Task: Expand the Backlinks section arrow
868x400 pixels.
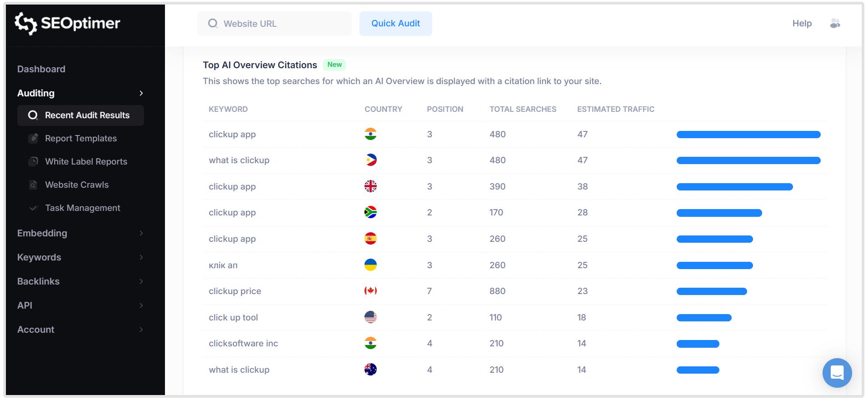Action: click(141, 281)
